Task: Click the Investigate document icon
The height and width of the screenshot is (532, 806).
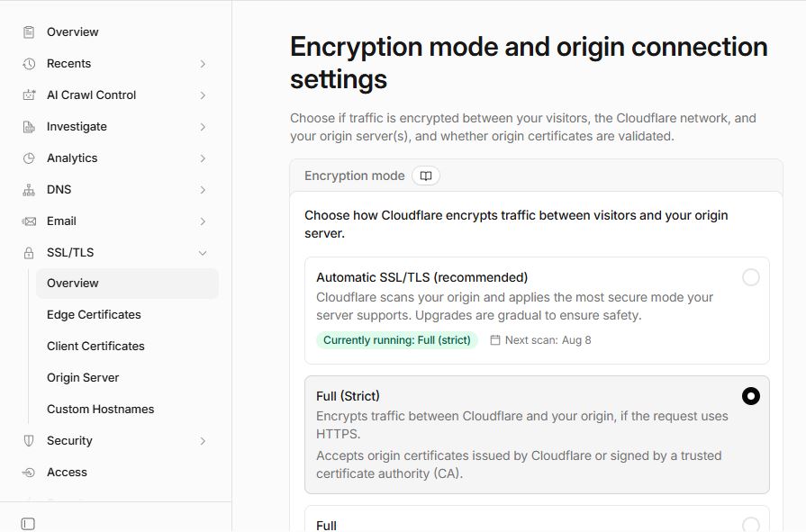Action: click(29, 127)
